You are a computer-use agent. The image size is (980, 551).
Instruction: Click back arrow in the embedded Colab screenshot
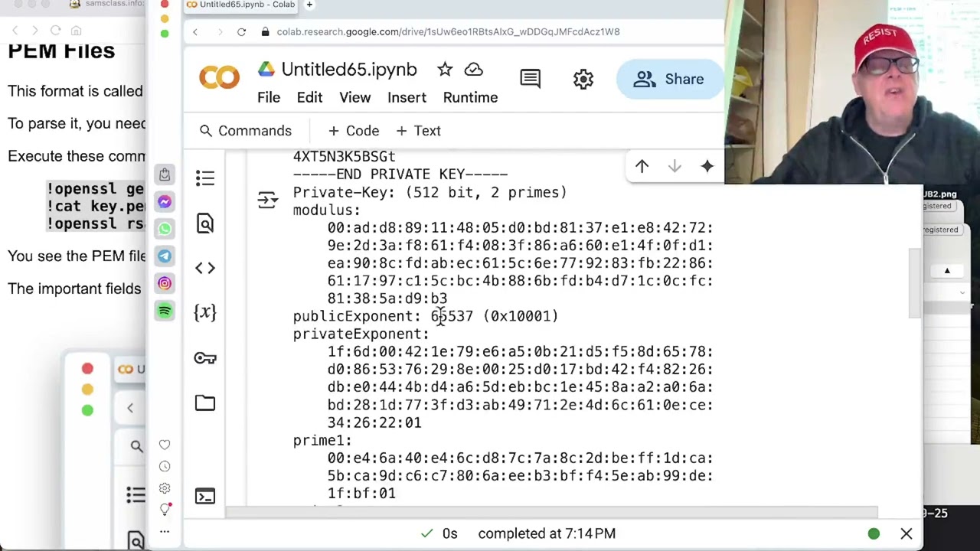click(x=130, y=408)
